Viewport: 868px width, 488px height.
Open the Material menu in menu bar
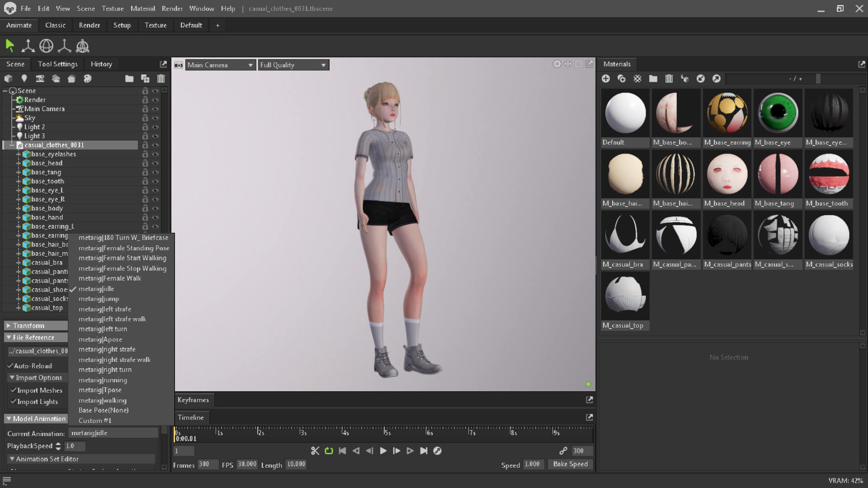pos(142,9)
